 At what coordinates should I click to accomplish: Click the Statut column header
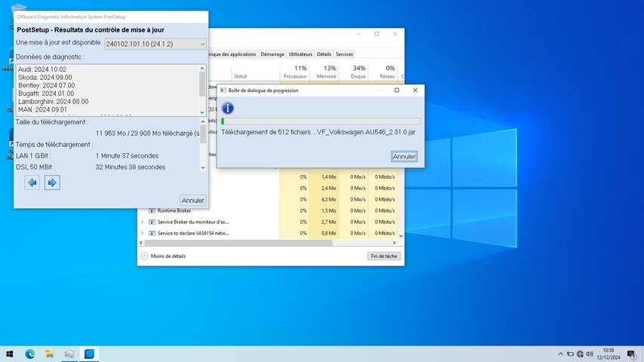click(241, 76)
